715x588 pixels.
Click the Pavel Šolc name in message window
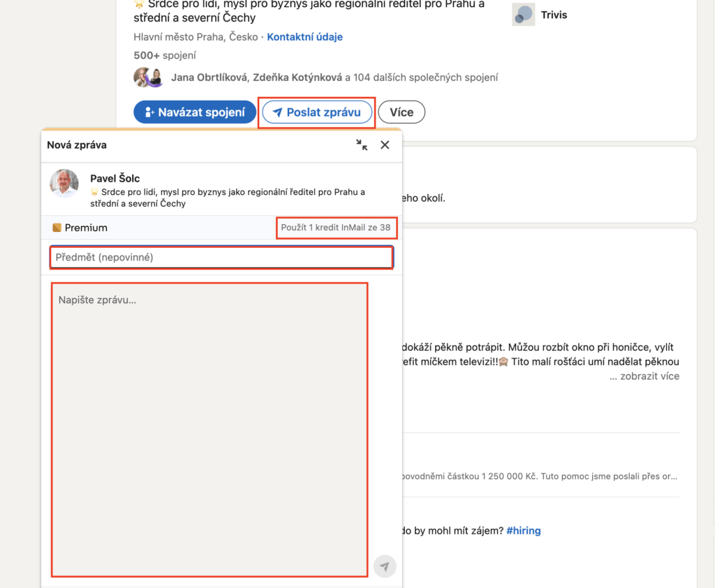[115, 178]
